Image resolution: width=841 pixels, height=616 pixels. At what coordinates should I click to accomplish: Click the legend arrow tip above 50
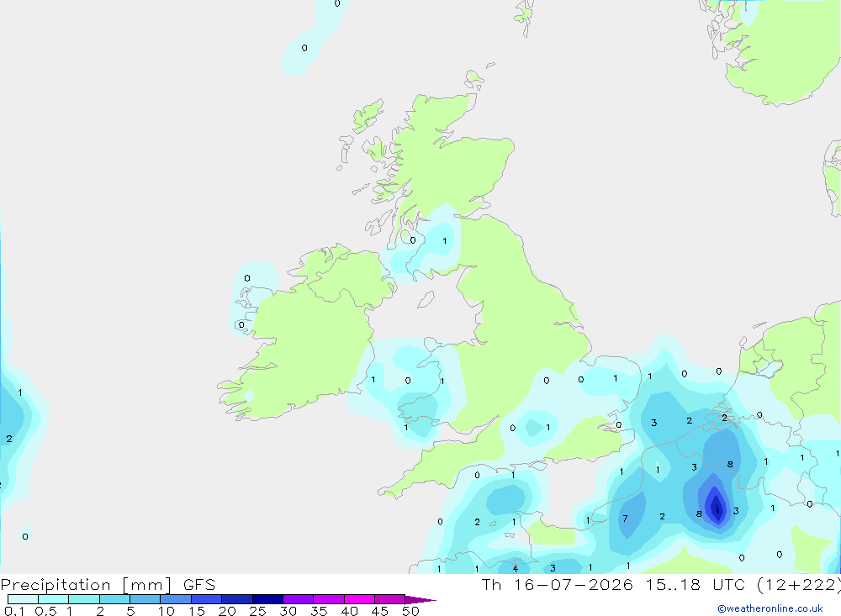[420, 599]
